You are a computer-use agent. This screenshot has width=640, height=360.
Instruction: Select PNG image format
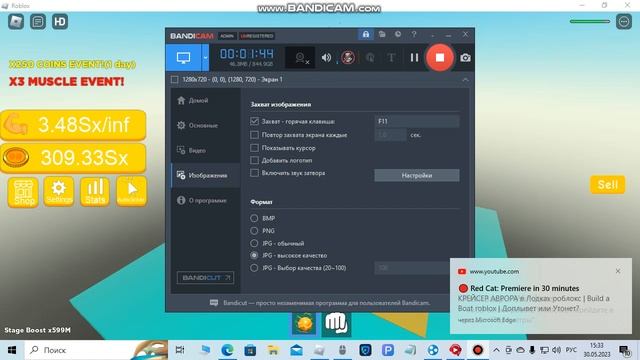tap(254, 231)
